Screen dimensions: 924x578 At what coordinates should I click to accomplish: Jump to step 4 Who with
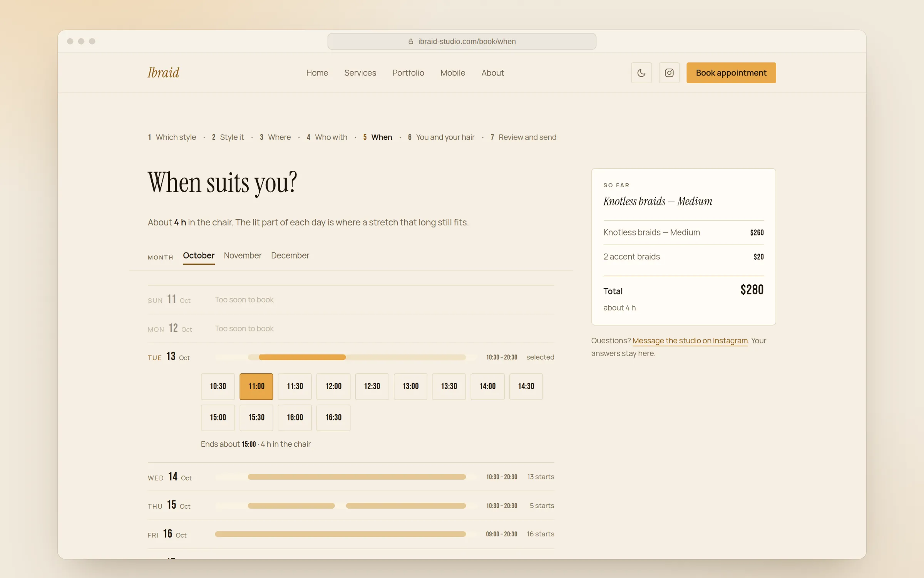click(x=327, y=137)
